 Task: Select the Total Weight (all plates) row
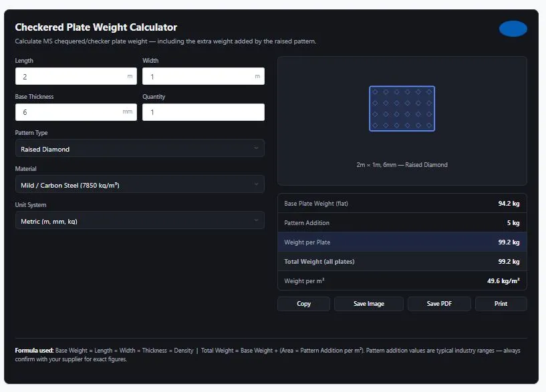click(402, 262)
